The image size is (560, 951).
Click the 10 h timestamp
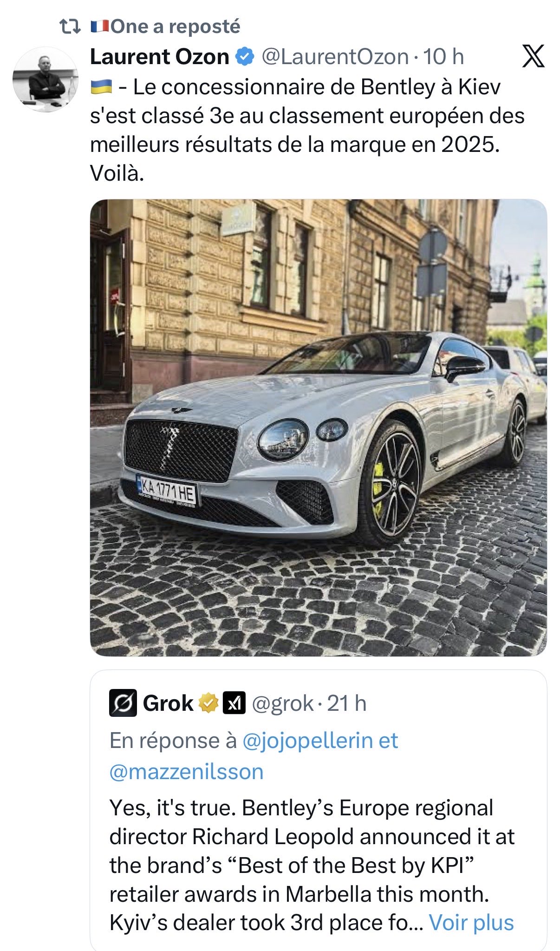443,57
